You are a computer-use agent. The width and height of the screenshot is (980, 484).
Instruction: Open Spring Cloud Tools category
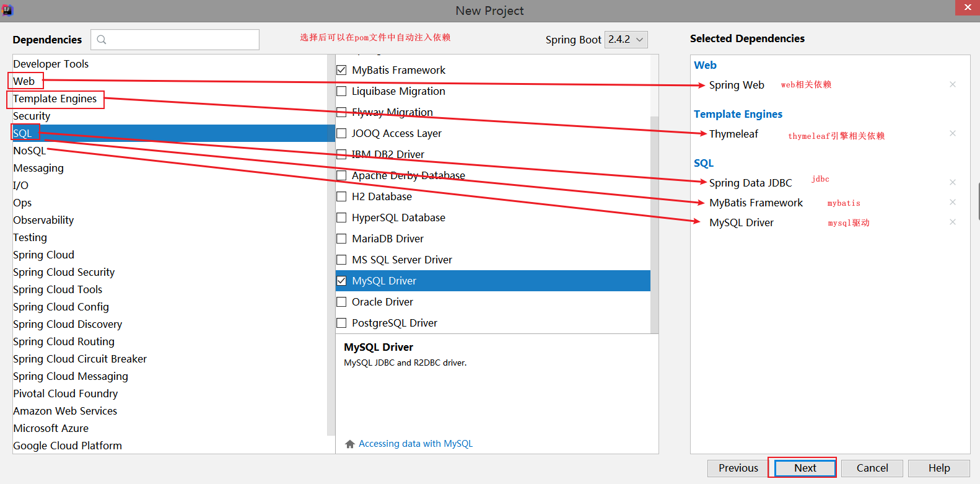[x=58, y=289]
